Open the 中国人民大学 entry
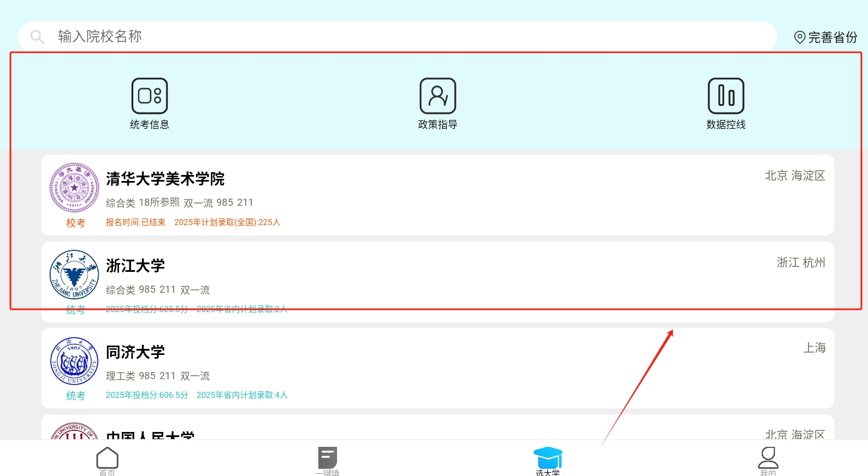This screenshot has width=868, height=476. [x=150, y=434]
